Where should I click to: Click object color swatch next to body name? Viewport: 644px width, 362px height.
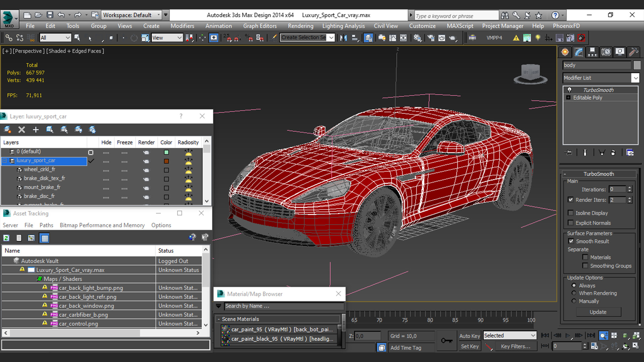click(637, 65)
